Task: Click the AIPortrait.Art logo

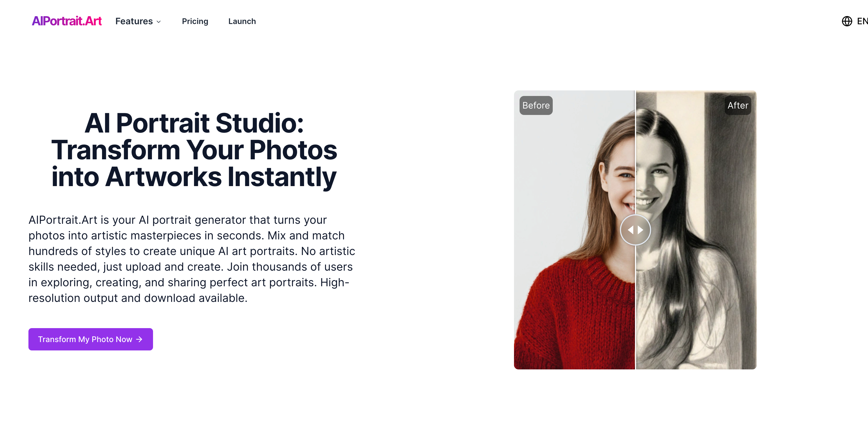Action: [66, 21]
